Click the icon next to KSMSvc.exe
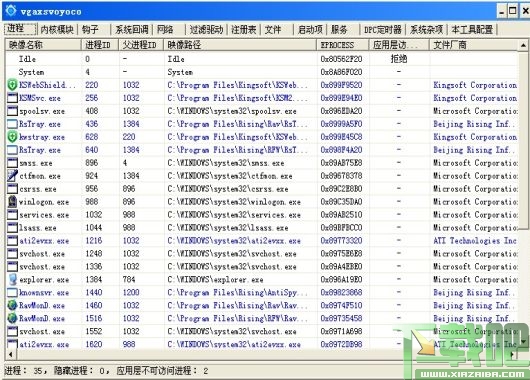This screenshot has width=530, height=380. (x=12, y=98)
